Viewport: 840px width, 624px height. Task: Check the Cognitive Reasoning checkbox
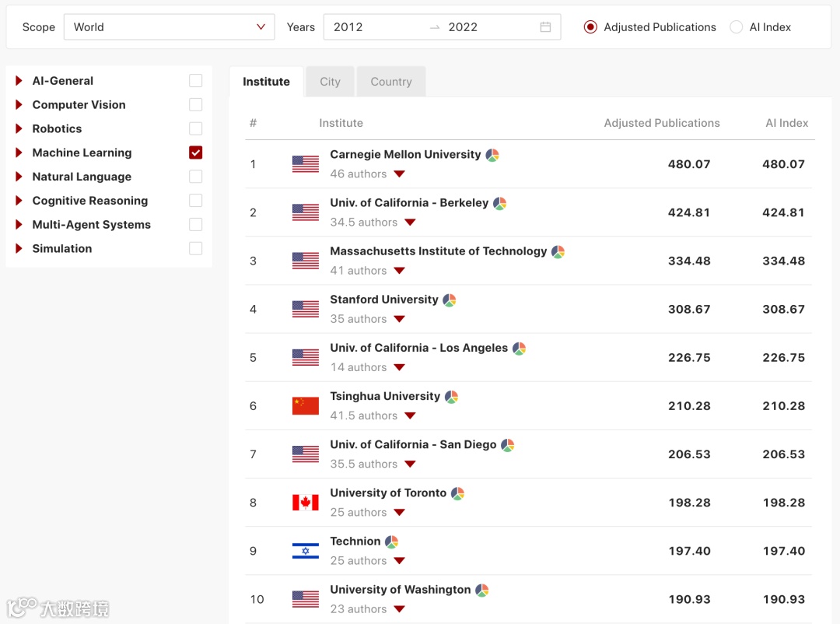click(x=195, y=201)
